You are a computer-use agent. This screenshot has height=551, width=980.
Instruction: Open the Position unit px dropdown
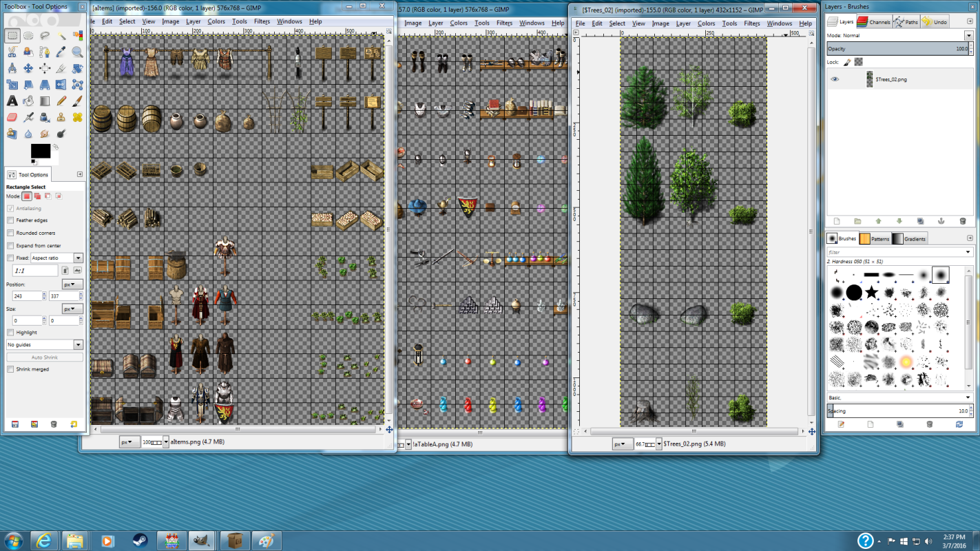[72, 284]
